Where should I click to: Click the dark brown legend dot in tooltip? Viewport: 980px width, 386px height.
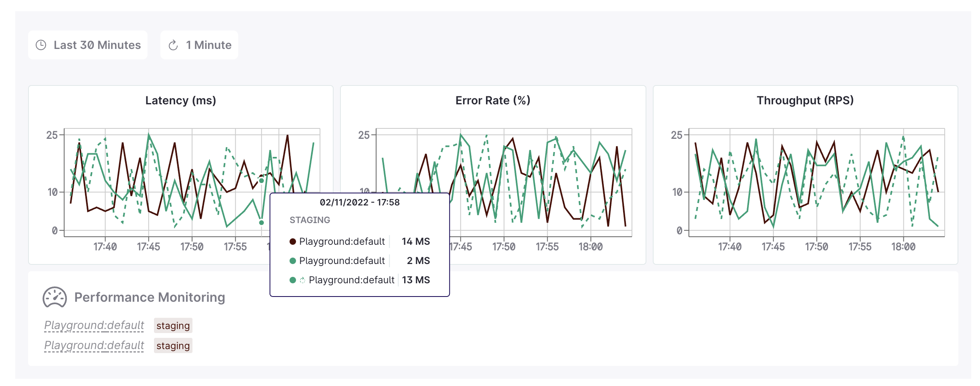[x=293, y=242]
